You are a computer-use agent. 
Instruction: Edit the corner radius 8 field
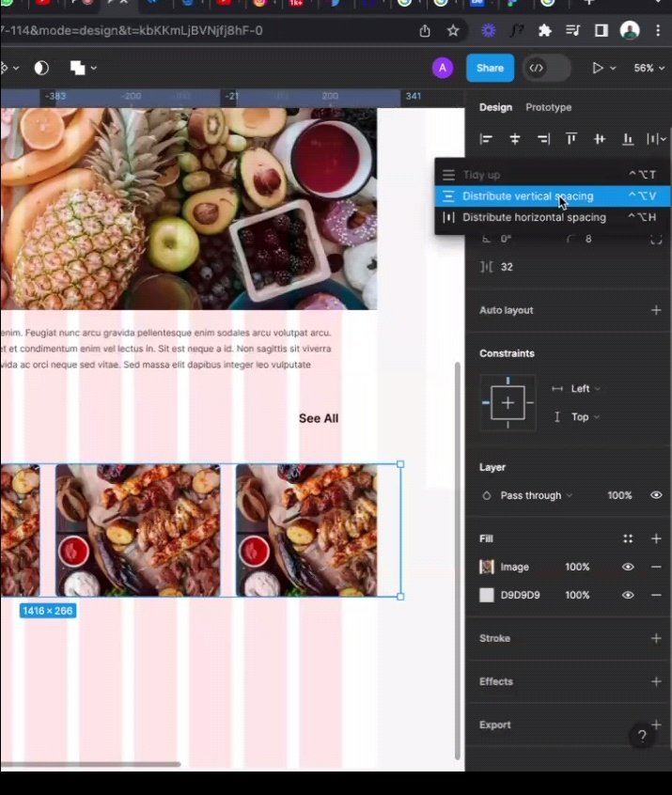pos(588,239)
